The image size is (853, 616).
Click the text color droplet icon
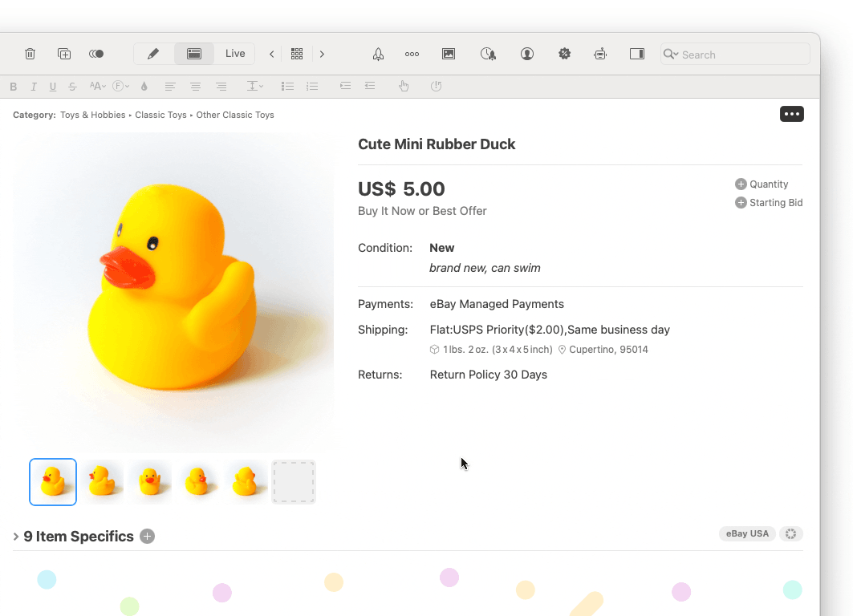144,87
